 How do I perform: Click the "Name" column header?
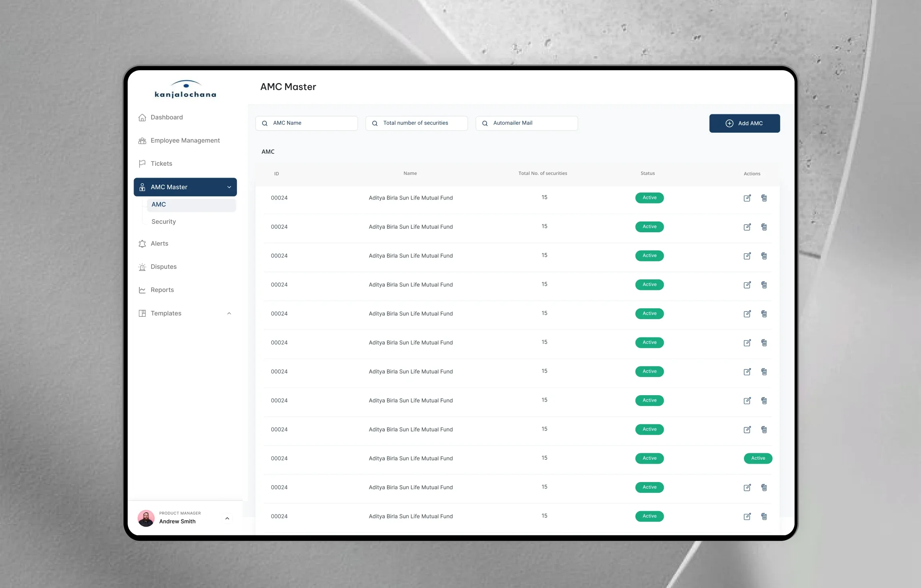click(410, 173)
